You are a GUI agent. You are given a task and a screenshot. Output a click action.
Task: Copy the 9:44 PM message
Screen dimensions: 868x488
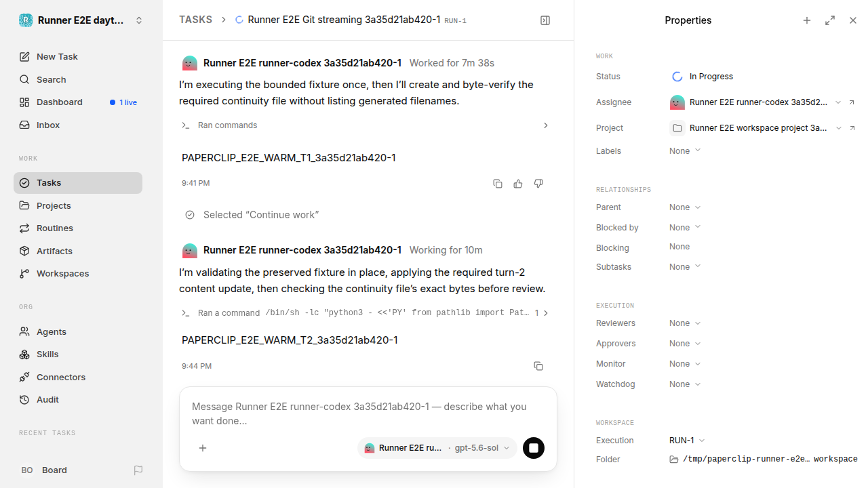[538, 366]
